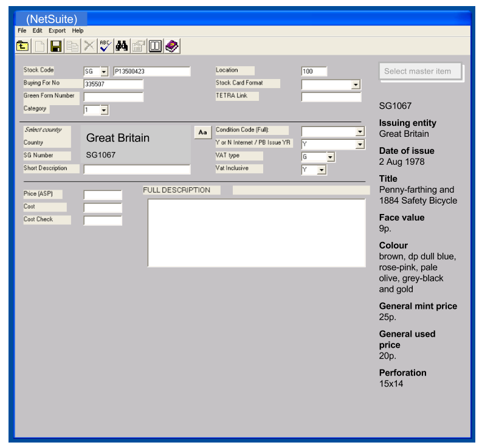Click the colour description starting 'brown, dp dull blue'
Screen dimensions: 482x448
point(418,273)
